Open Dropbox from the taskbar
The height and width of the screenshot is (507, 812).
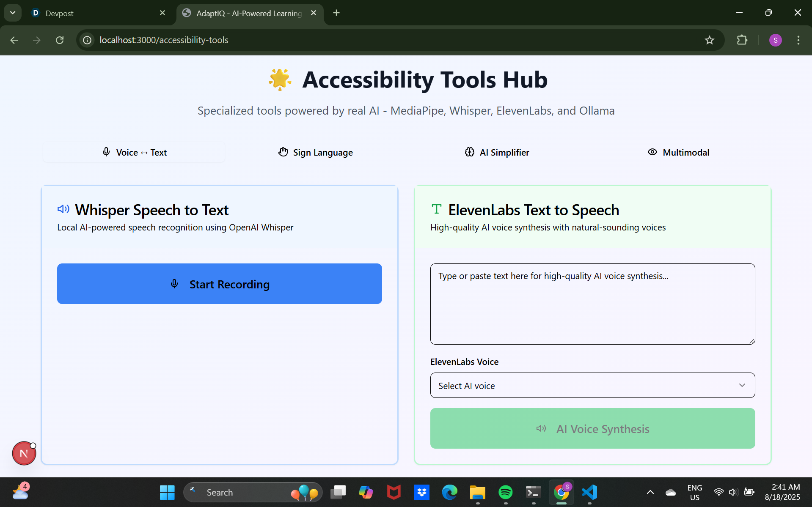point(422,492)
